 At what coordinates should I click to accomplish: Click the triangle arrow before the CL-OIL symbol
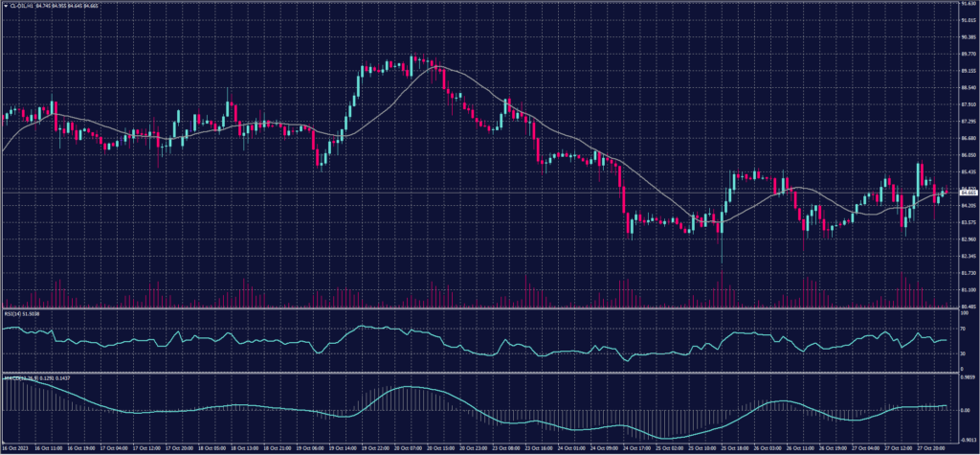click(x=6, y=5)
